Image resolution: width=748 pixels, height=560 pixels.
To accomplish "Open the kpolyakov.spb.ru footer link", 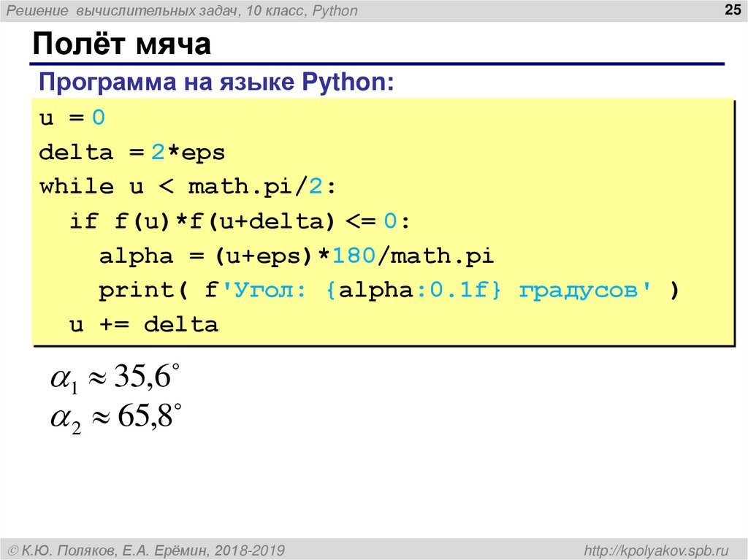I will [657, 551].
